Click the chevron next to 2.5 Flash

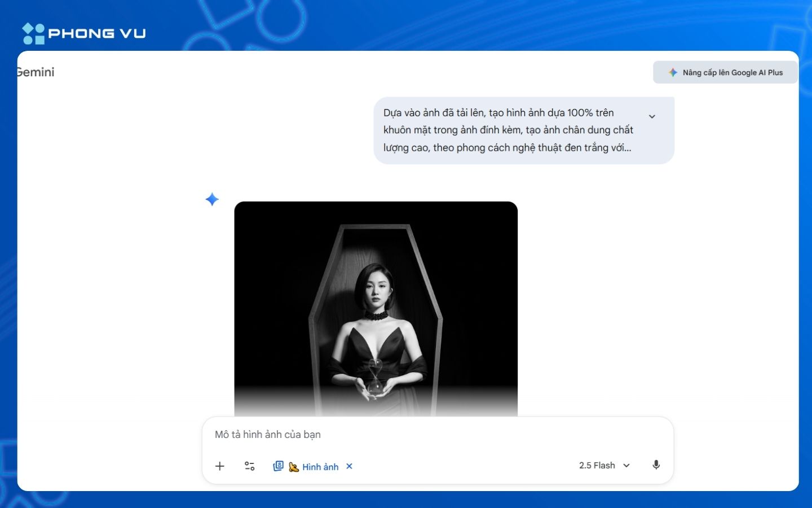tap(626, 466)
